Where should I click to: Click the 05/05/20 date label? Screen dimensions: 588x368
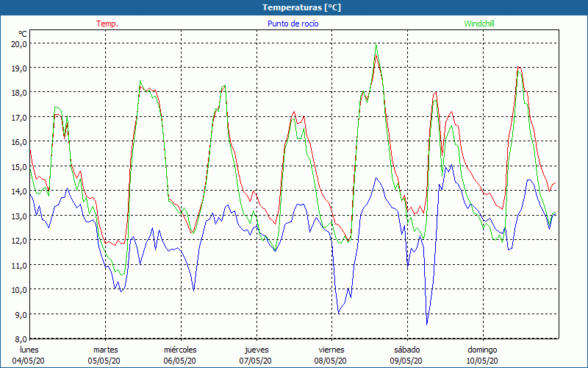(104, 361)
